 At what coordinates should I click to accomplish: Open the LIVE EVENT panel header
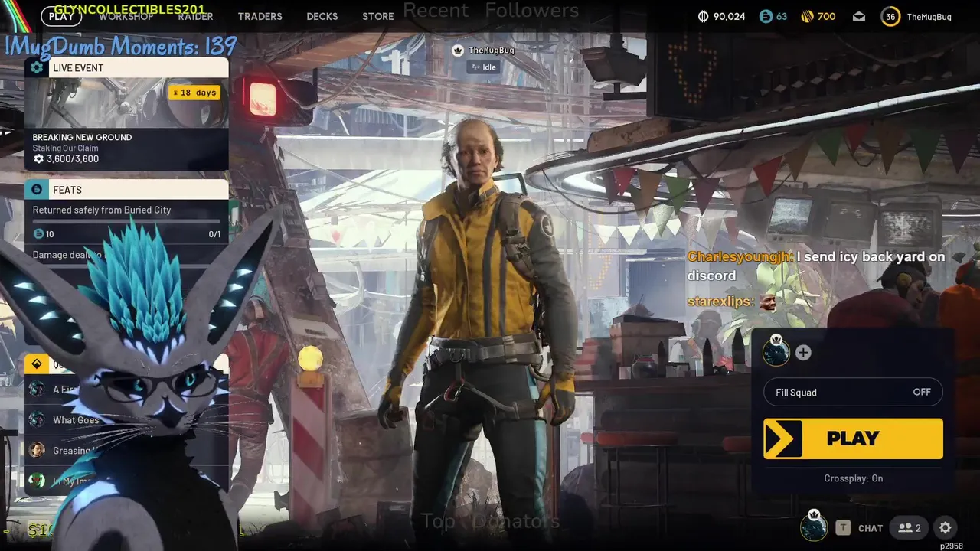pos(126,67)
